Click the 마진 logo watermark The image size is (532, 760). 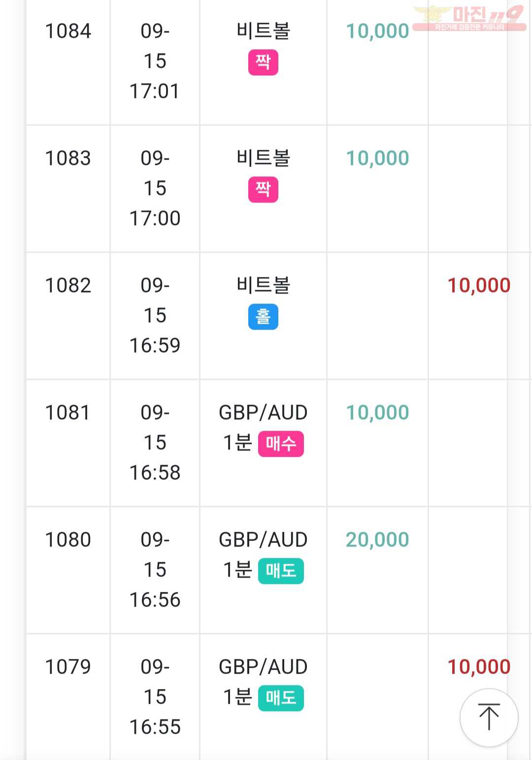pos(469,18)
